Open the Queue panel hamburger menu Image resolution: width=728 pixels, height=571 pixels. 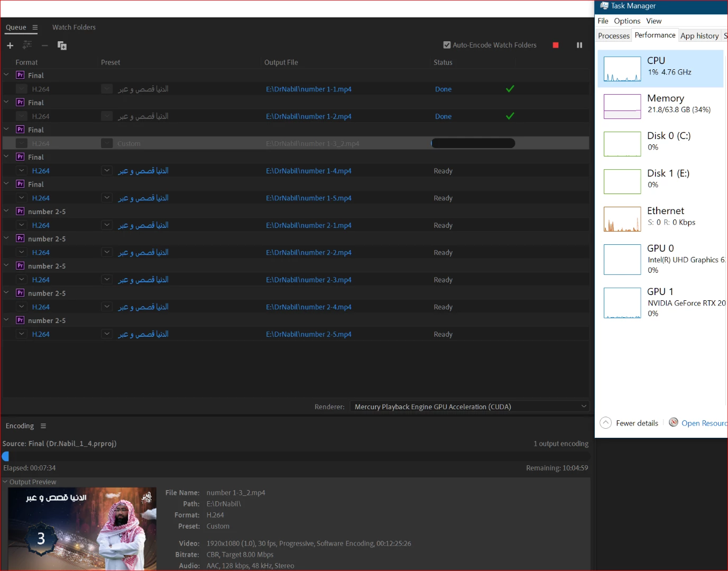pos(35,27)
